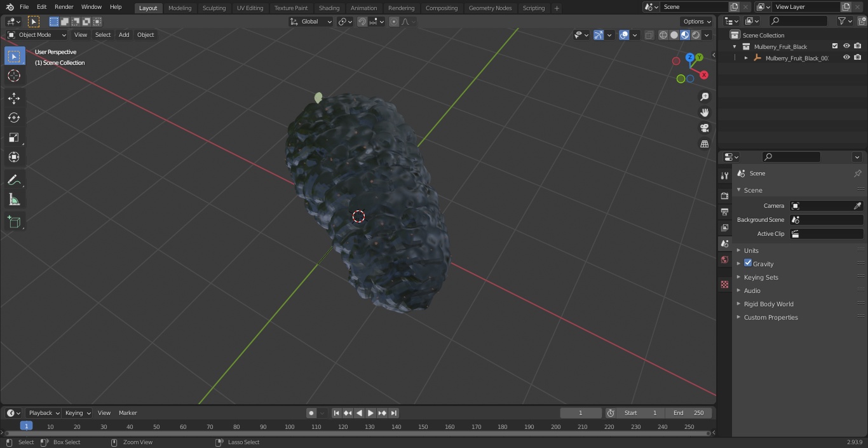Viewport: 868px width, 448px height.
Task: Open the viewport Add menu
Action: tap(124, 35)
